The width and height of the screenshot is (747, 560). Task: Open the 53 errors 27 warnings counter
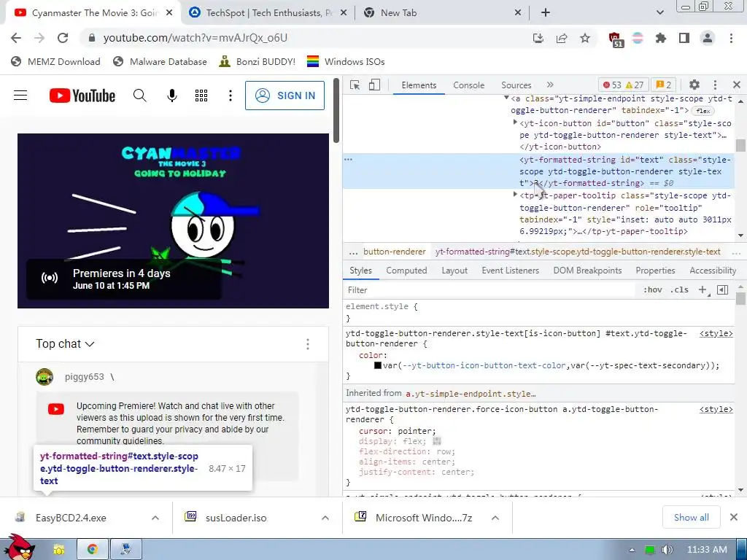tap(623, 85)
